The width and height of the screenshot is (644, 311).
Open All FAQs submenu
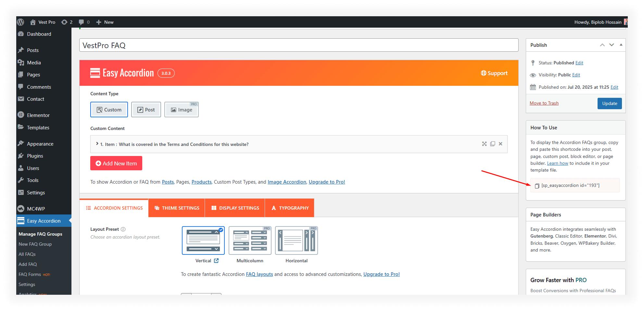click(27, 254)
